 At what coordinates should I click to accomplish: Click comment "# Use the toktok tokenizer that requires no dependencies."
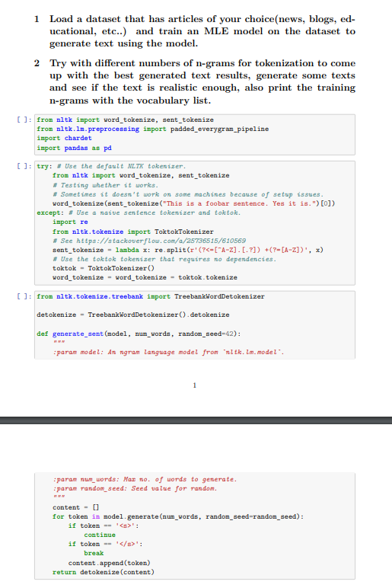pyautogui.click(x=164, y=259)
